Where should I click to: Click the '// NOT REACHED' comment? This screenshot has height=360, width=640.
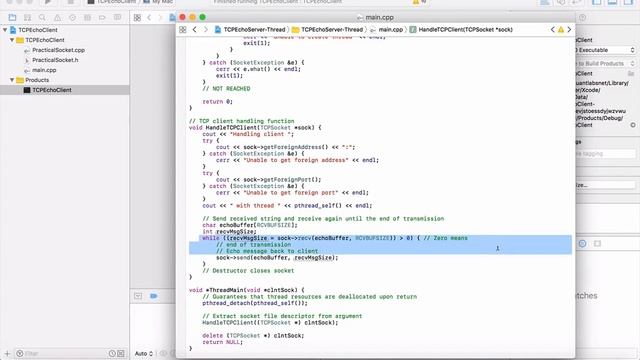[x=226, y=89]
